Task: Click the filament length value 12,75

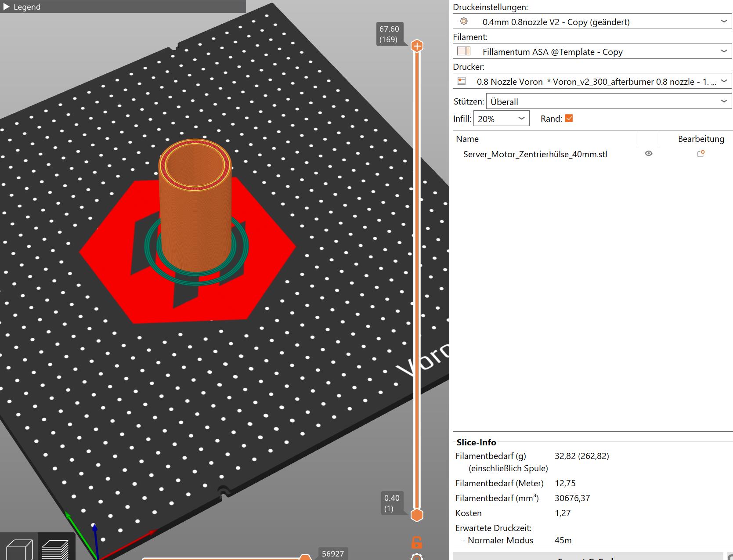Action: coord(565,483)
